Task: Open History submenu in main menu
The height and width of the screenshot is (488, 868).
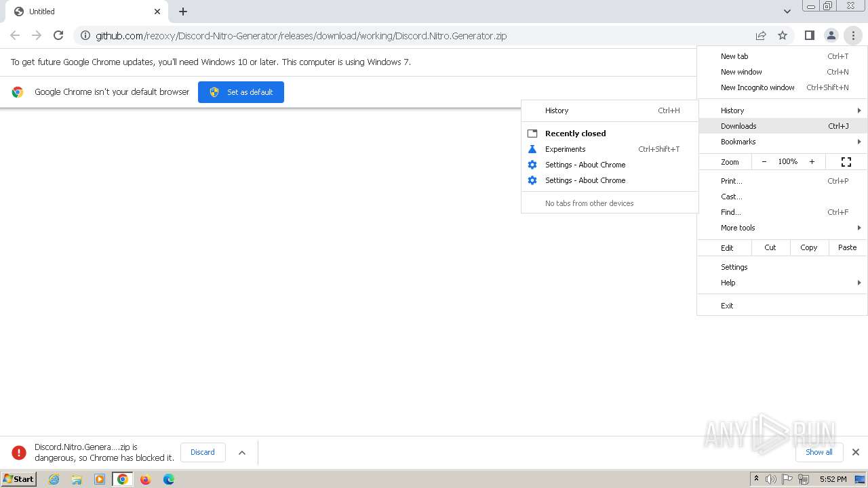Action: point(782,110)
